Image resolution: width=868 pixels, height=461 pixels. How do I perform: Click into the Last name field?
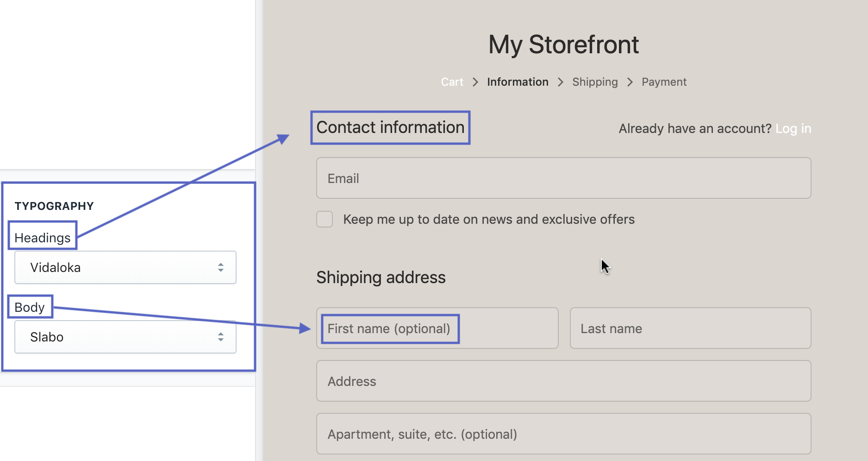tap(690, 328)
